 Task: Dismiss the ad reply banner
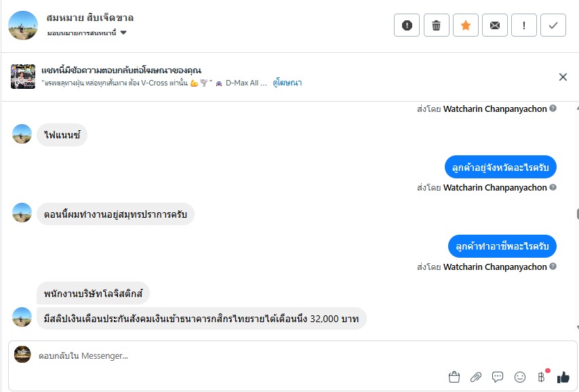coord(563,77)
